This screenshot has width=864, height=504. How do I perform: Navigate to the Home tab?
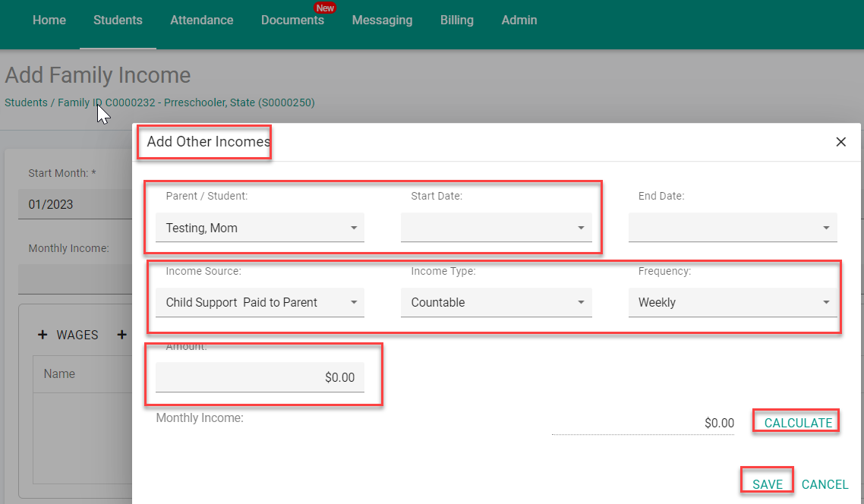49,20
